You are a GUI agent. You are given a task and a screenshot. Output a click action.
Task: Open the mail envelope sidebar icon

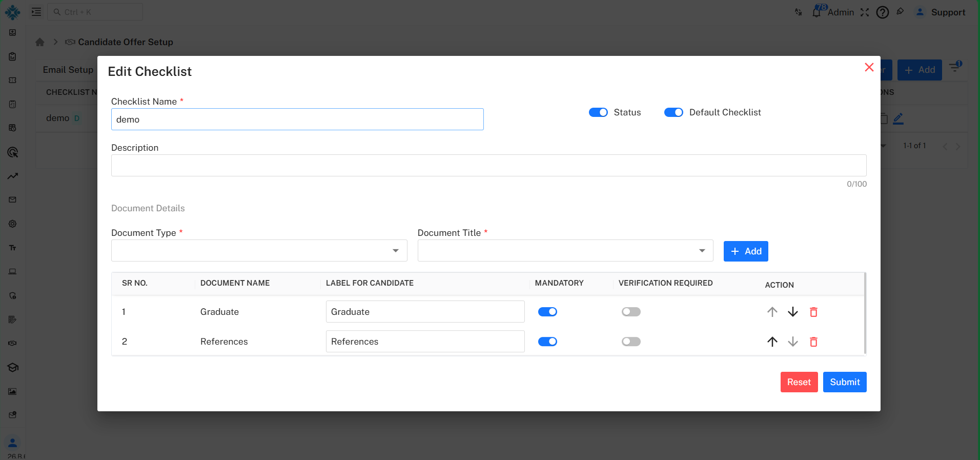12,199
